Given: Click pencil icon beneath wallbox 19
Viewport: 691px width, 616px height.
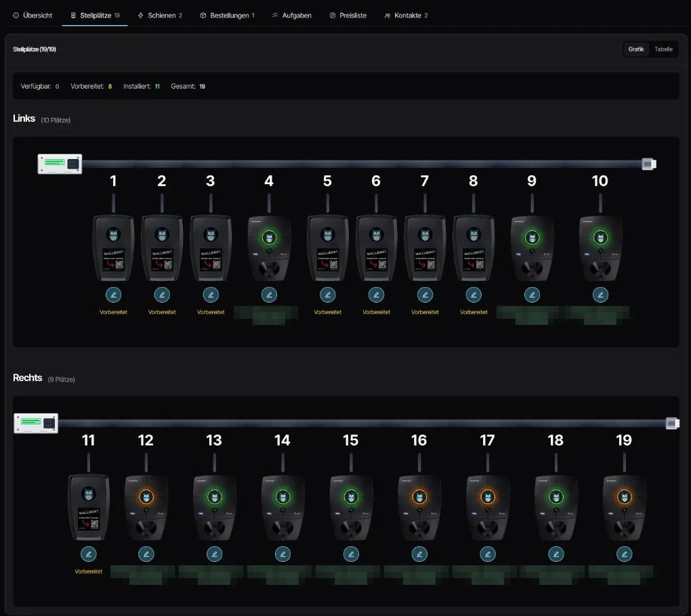Looking at the screenshot, I should [624, 554].
